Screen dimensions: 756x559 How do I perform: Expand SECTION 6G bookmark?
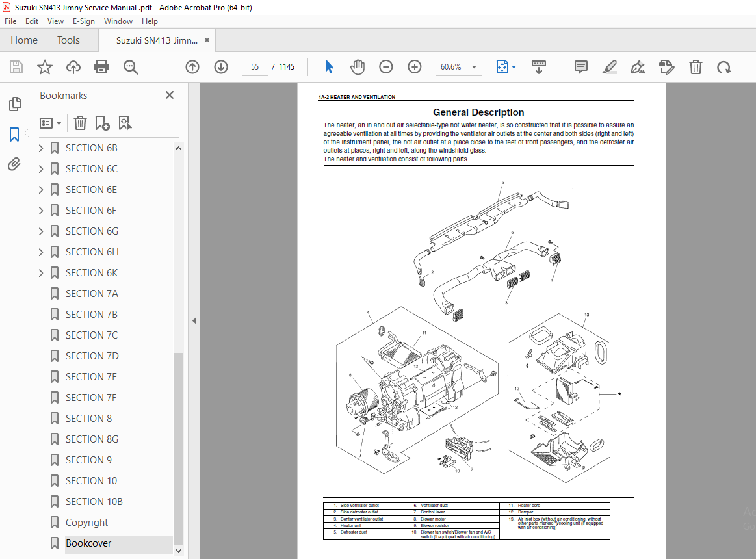tap(41, 231)
